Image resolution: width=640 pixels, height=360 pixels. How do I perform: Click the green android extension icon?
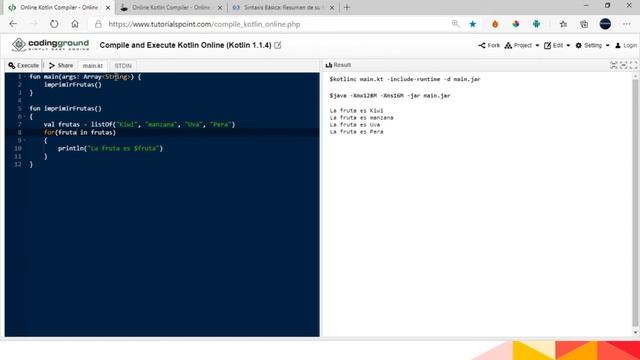coord(536,24)
